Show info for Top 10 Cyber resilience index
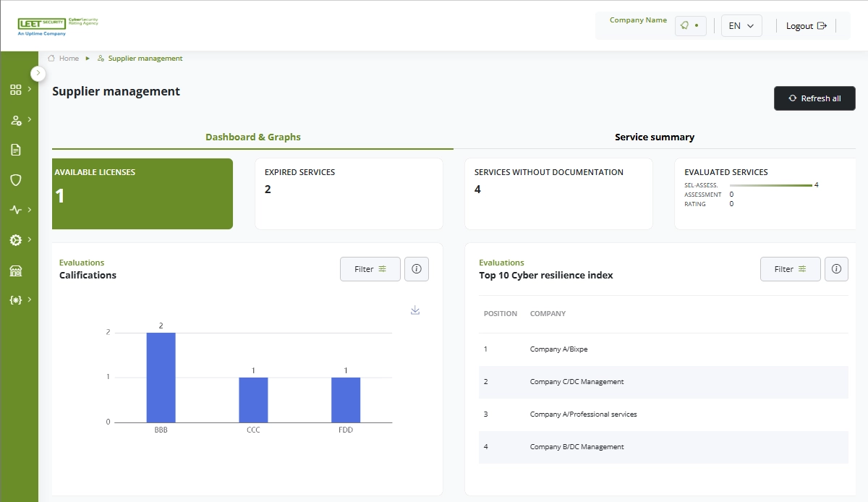 (x=836, y=269)
